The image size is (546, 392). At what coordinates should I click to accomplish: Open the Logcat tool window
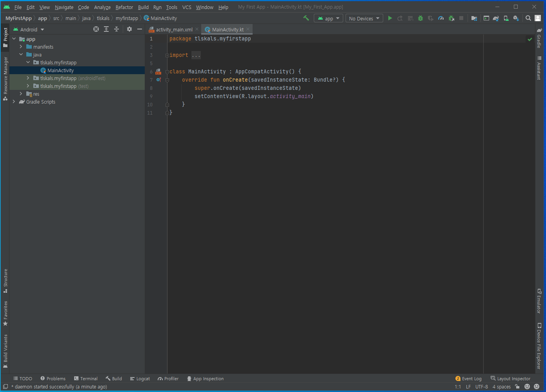pos(140,379)
